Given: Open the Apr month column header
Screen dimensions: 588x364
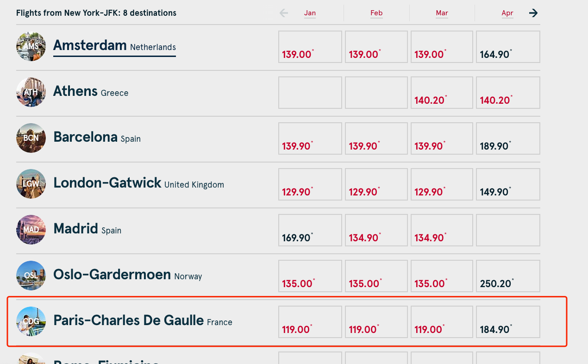Looking at the screenshot, I should point(507,13).
